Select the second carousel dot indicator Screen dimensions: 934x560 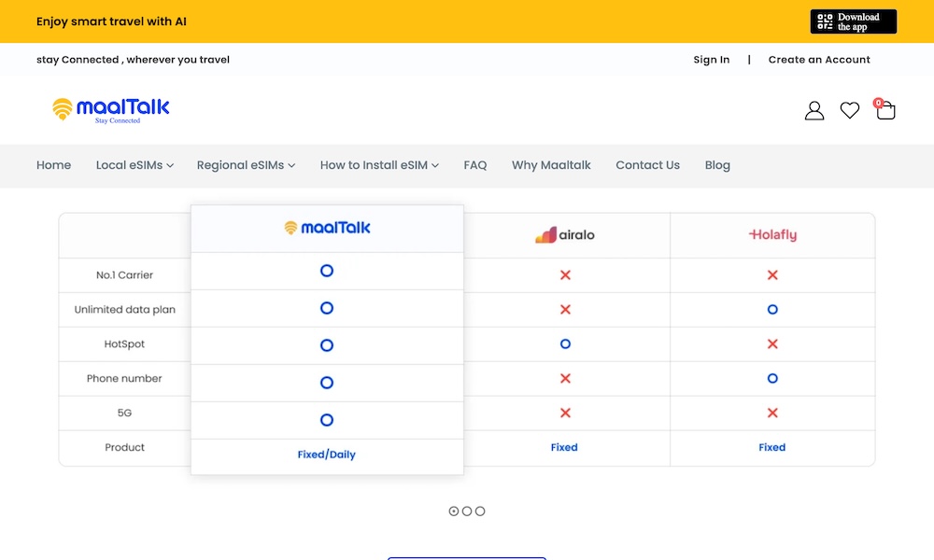(x=467, y=511)
